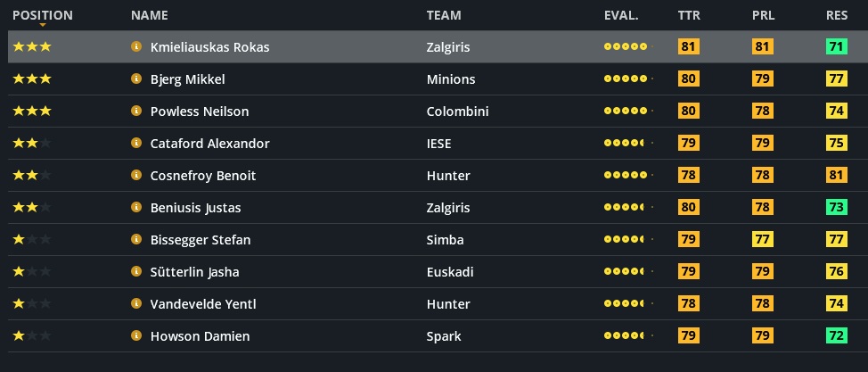
Task: Click info icon beside Cosnefroy Benoit
Action: click(136, 176)
